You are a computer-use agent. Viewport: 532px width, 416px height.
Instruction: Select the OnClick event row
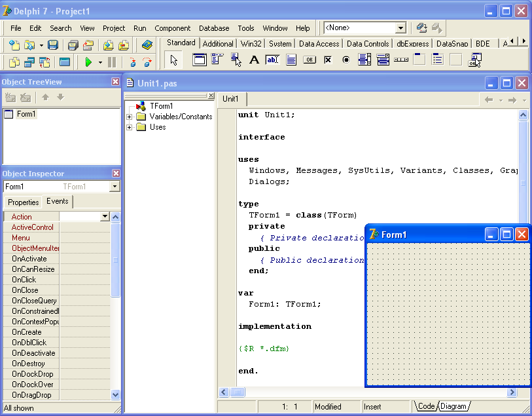click(x=57, y=280)
